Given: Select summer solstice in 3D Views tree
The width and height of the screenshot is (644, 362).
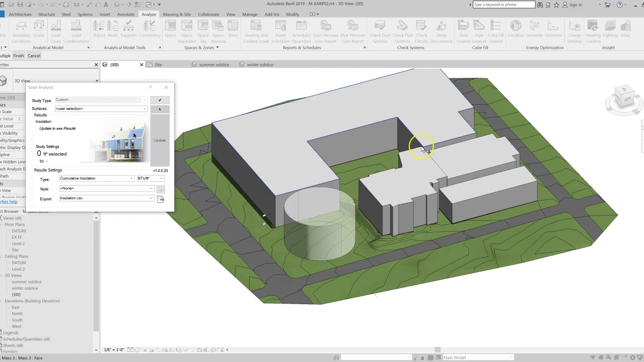Looking at the screenshot, I should point(27,282).
